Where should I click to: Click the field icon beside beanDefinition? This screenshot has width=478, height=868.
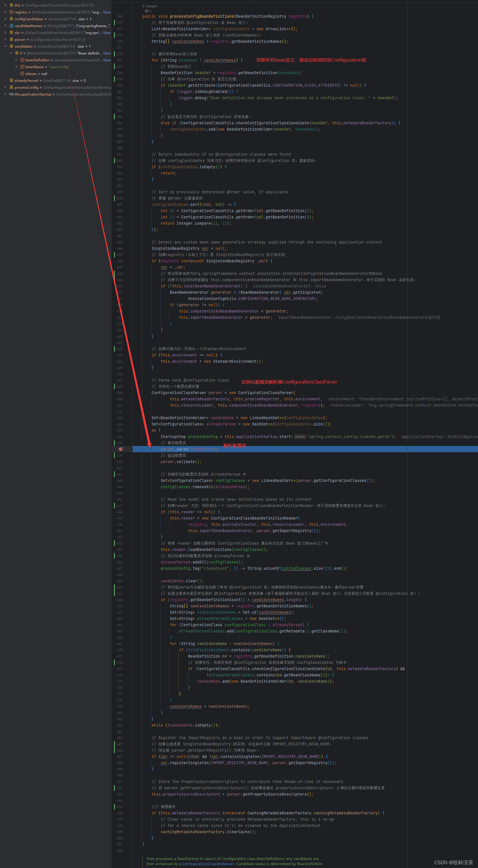click(22, 60)
